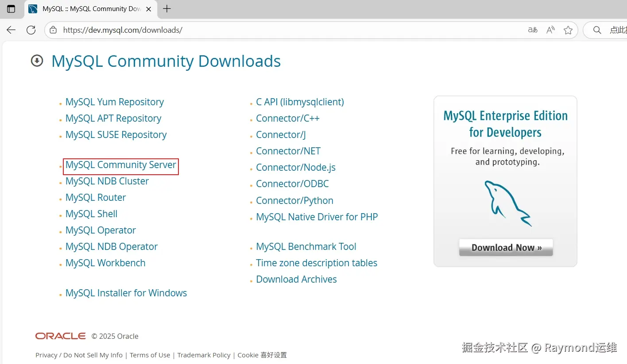The width and height of the screenshot is (627, 364).
Task: Click the read aloud icon
Action: click(x=550, y=30)
